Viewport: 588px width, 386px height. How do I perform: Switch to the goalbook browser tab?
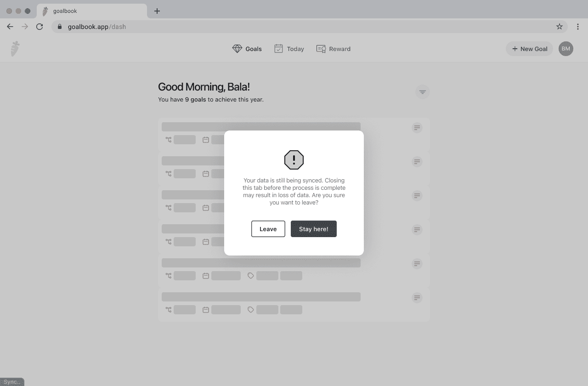click(x=92, y=11)
